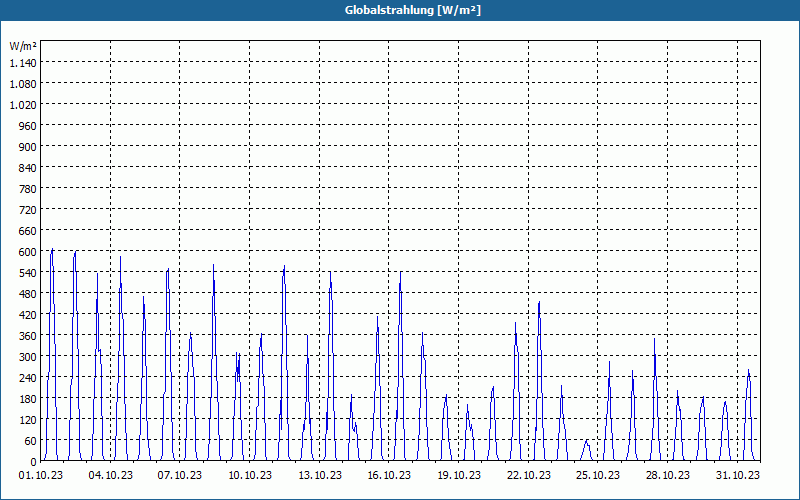Click the 900 y-axis value
This screenshot has height=500, width=800.
(28, 146)
